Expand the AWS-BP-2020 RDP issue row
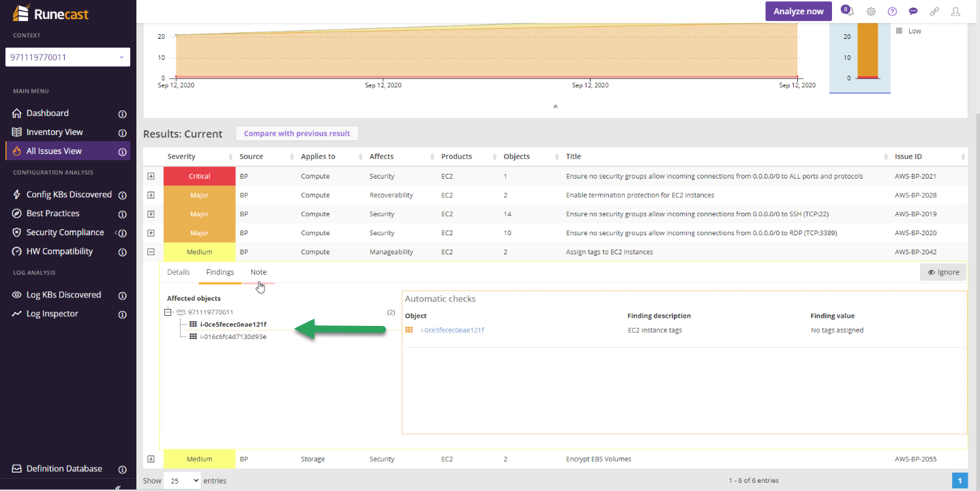This screenshot has height=491, width=980. coord(151,233)
